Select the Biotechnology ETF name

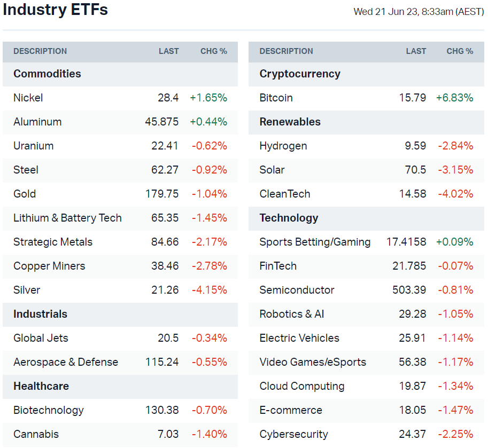coord(49,410)
